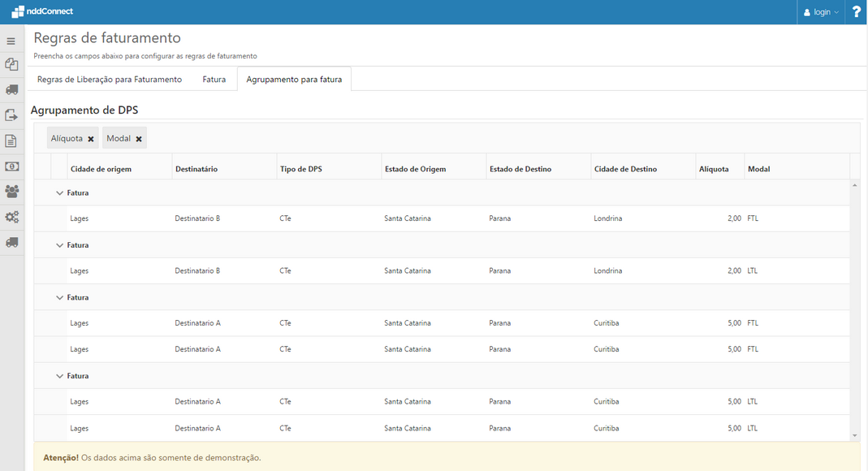Remove the Modal grouping tag

[139, 139]
